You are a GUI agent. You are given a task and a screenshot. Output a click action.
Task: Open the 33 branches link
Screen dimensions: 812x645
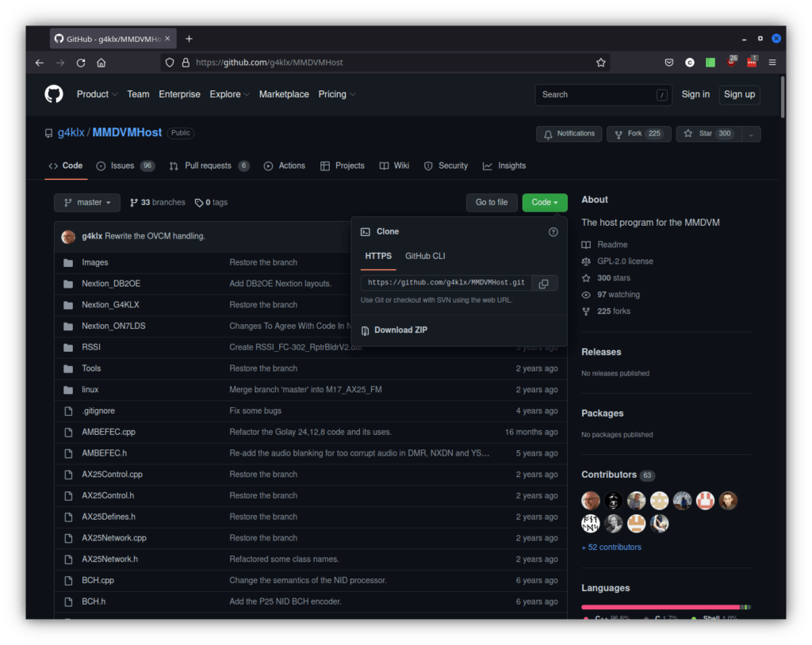coord(158,202)
